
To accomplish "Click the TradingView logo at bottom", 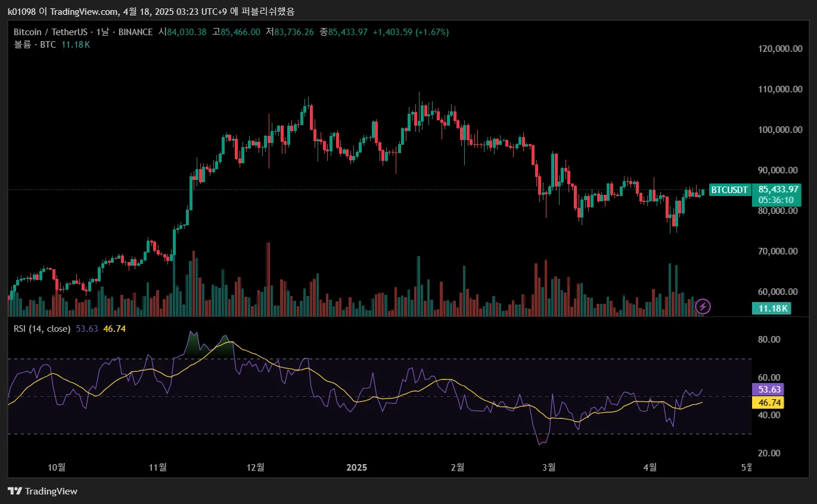I will (x=42, y=491).
